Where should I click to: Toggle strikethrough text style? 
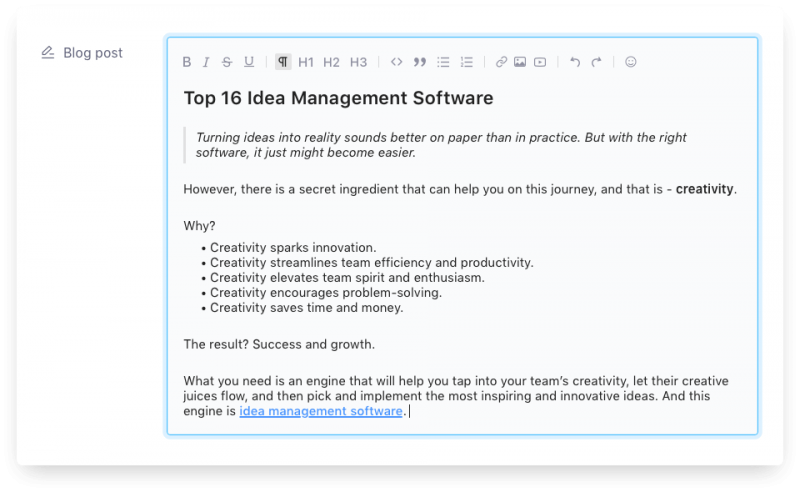(x=227, y=62)
